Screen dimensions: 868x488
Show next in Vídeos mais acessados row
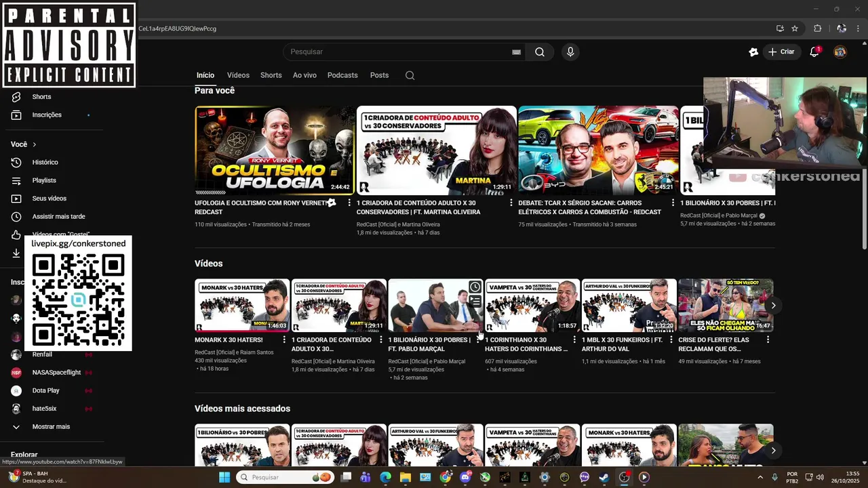pyautogui.click(x=773, y=451)
